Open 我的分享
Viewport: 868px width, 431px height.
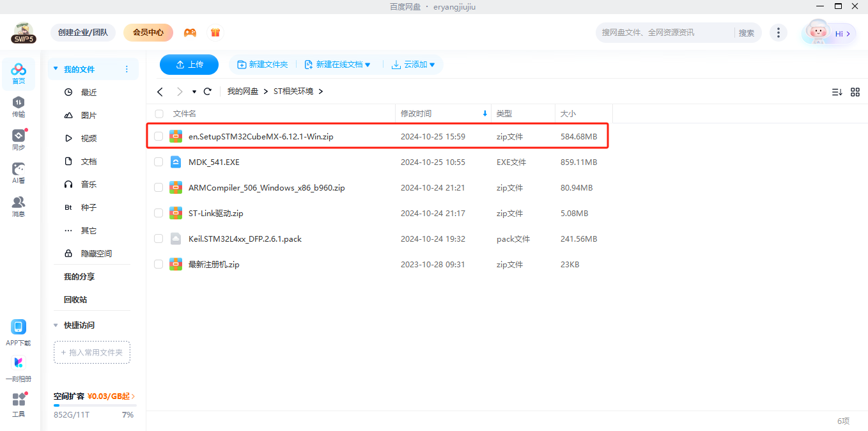tap(79, 276)
